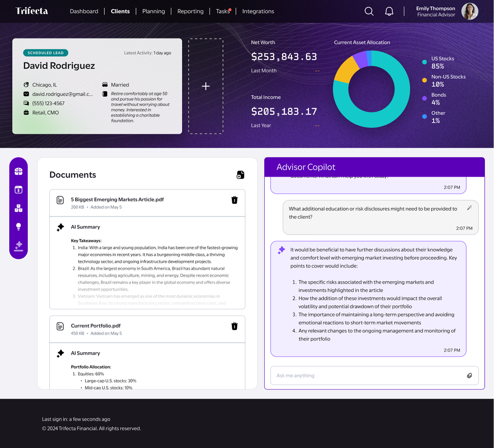Click the dashed add-card placeholder frame
This screenshot has width=494, height=448.
tap(206, 86)
